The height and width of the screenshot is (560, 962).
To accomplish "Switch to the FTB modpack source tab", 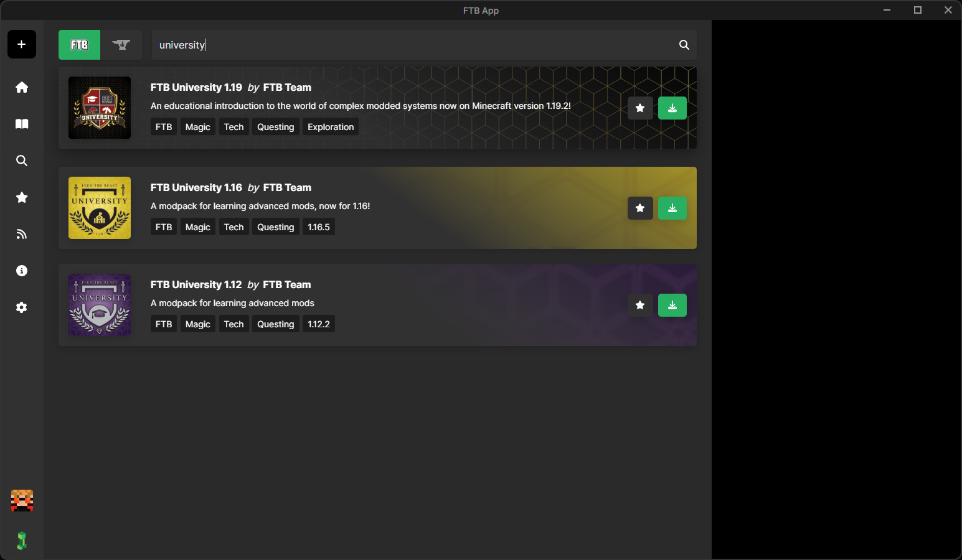I will click(x=79, y=45).
